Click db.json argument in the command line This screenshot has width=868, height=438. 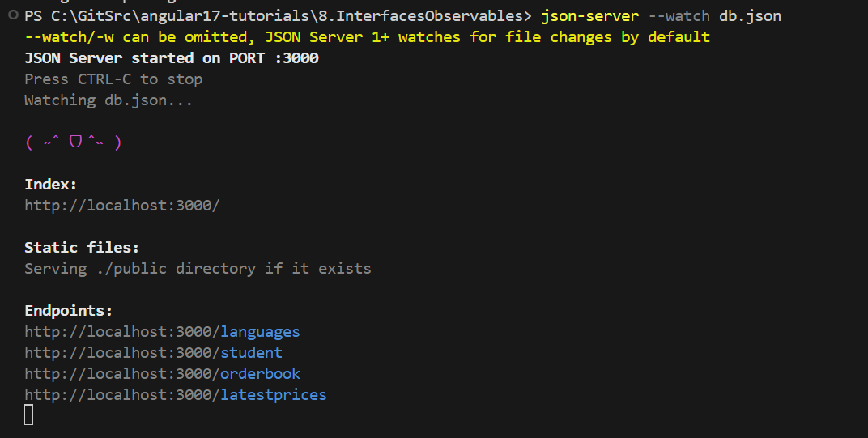[x=750, y=16]
